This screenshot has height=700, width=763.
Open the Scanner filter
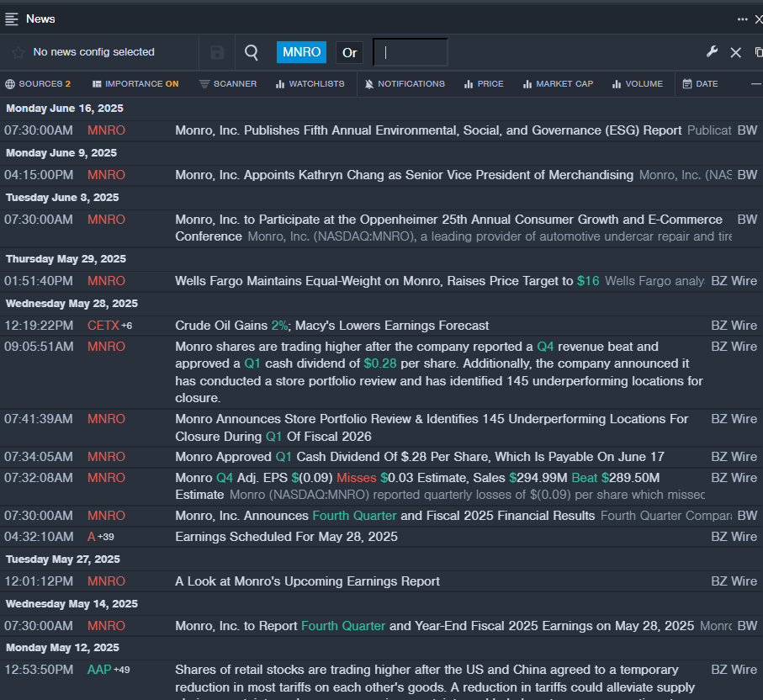pyautogui.click(x=228, y=84)
